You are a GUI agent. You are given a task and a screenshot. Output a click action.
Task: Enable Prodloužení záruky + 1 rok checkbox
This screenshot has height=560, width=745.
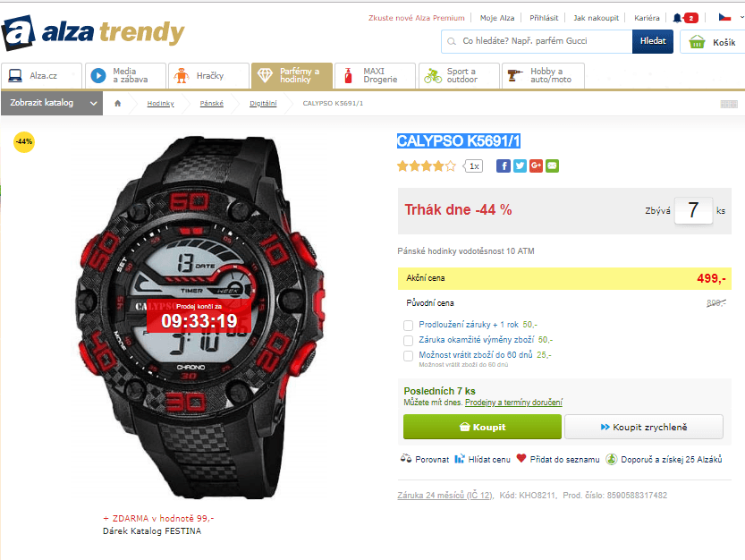[408, 325]
